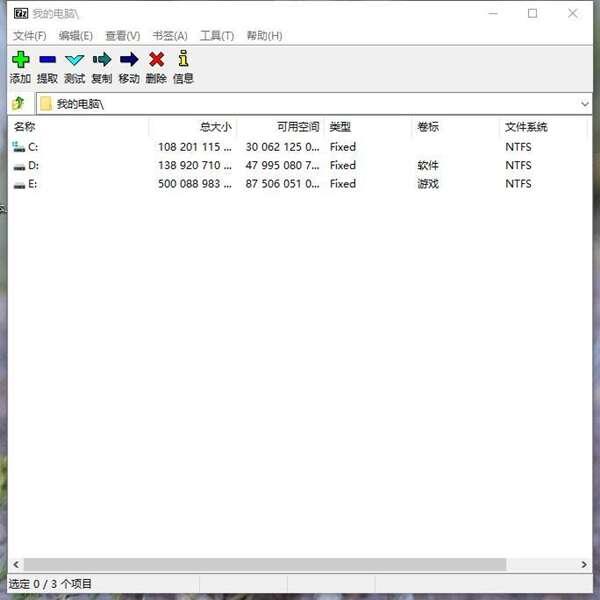Open the 工具(T) menu

(216, 36)
